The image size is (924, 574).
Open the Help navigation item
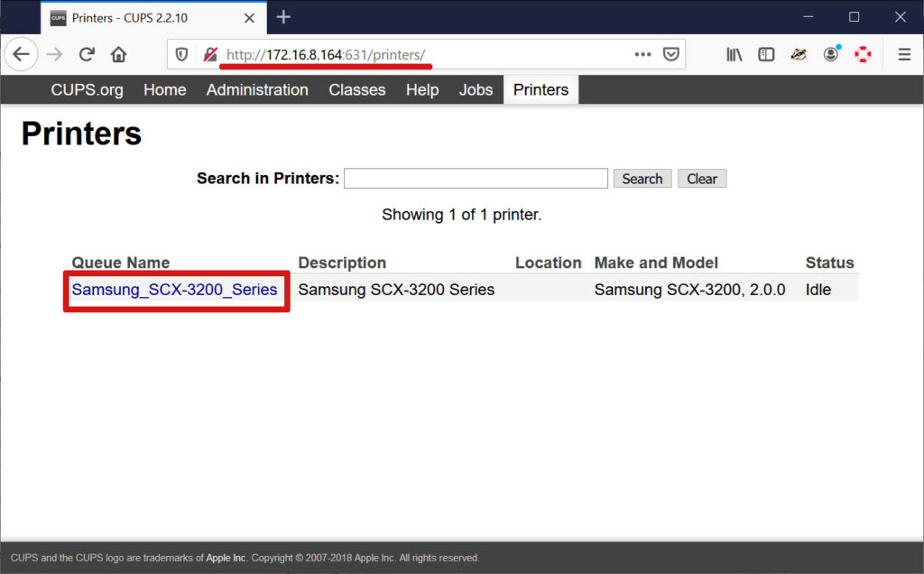tap(422, 89)
